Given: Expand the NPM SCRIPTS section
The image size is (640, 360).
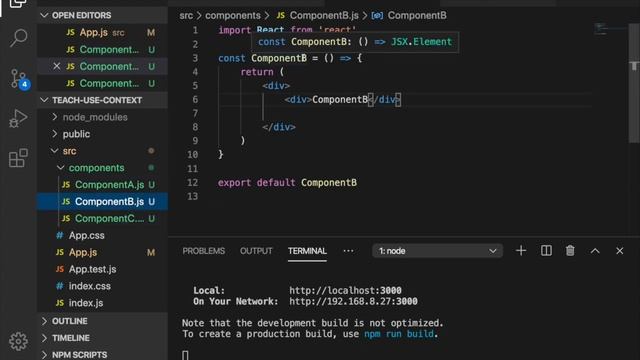Looking at the screenshot, I should 102,355.
